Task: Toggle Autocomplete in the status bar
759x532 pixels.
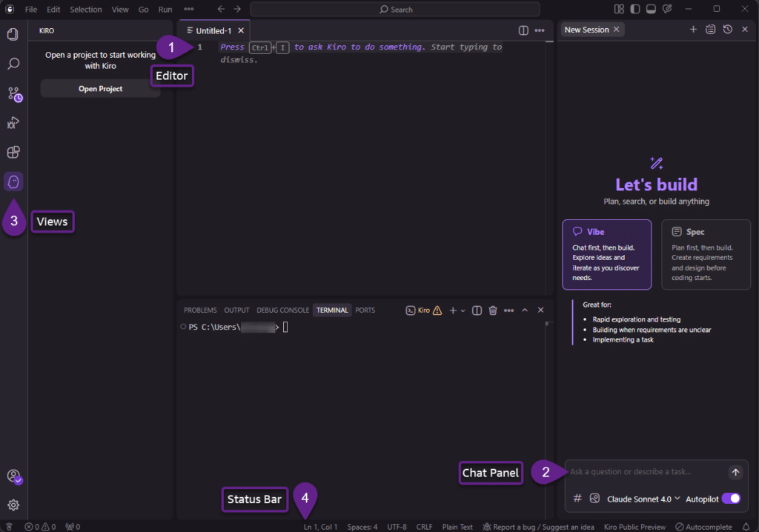Action: [x=703, y=526]
